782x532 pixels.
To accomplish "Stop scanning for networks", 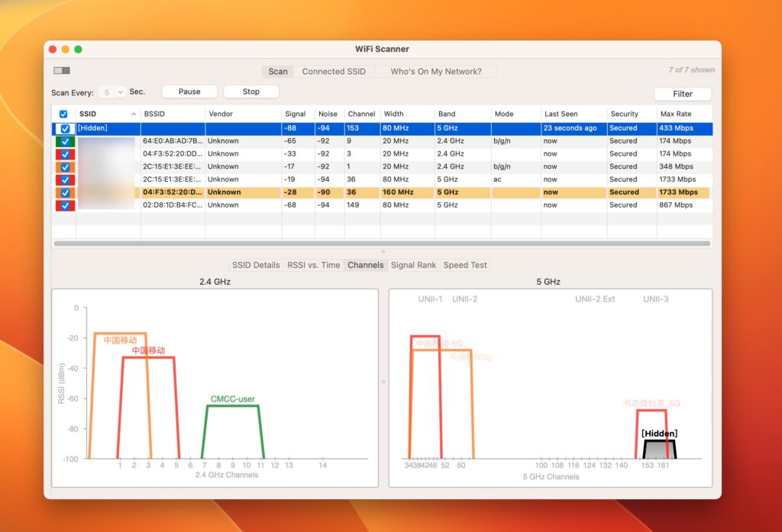I will pos(250,91).
